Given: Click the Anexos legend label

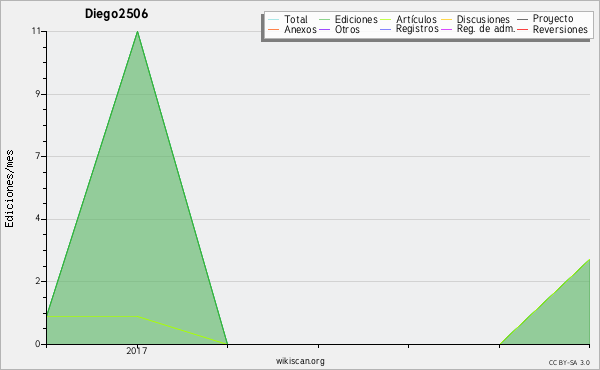Looking at the screenshot, I should pyautogui.click(x=300, y=29).
